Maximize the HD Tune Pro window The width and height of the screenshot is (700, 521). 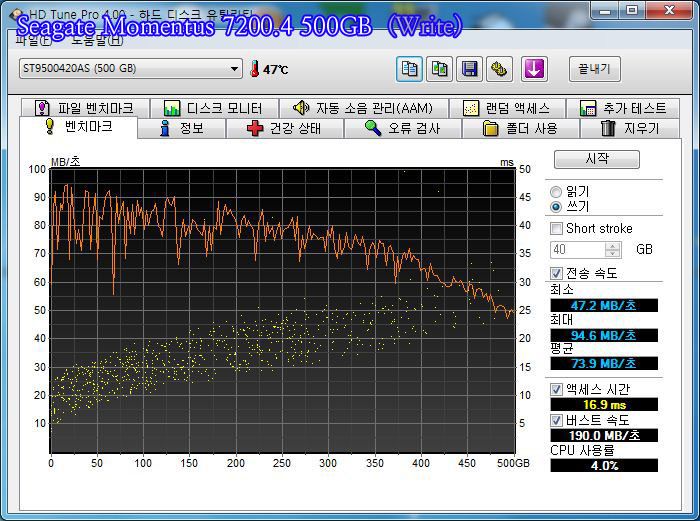(632, 10)
